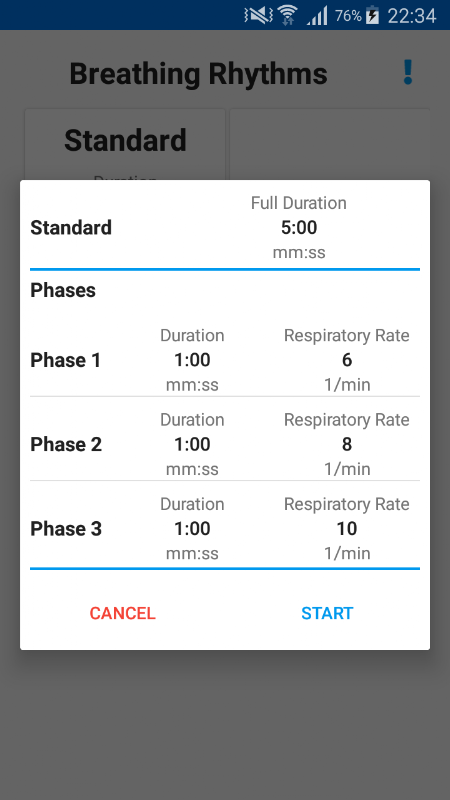Select the Phase 2 row label
This screenshot has width=450, height=800.
click(66, 444)
